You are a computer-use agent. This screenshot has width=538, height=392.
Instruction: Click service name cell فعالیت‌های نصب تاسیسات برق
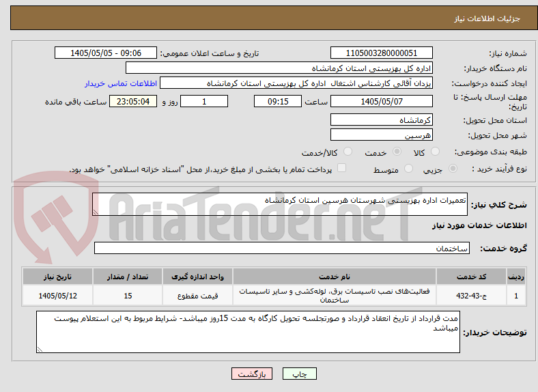coord(334,296)
